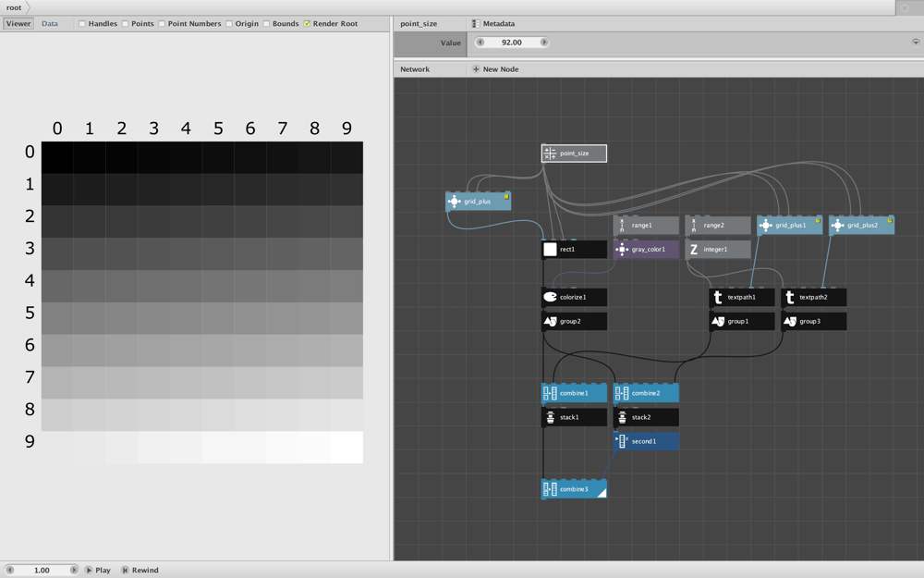Click the New Node button label

(500, 69)
